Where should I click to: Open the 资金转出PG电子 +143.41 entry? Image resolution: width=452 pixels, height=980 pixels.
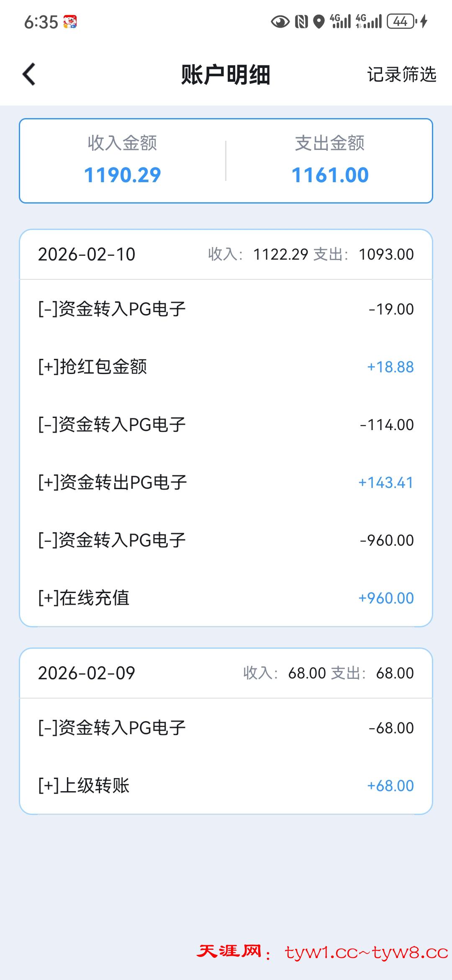(x=226, y=482)
